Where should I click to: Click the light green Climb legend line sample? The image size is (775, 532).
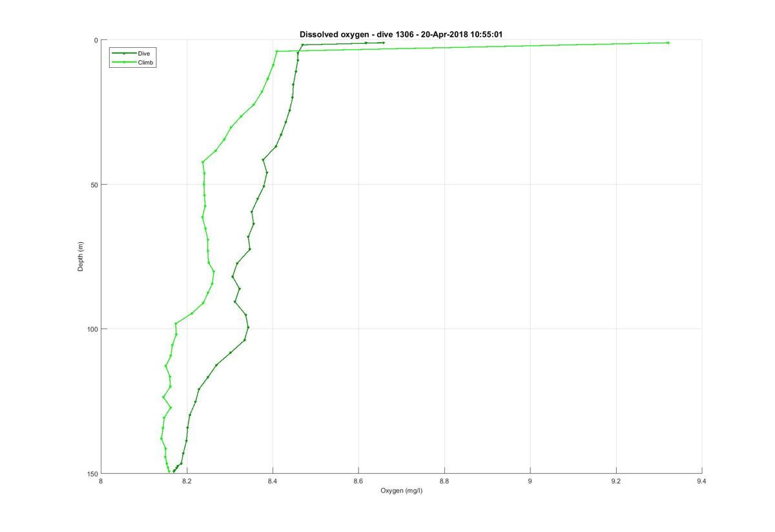(123, 62)
